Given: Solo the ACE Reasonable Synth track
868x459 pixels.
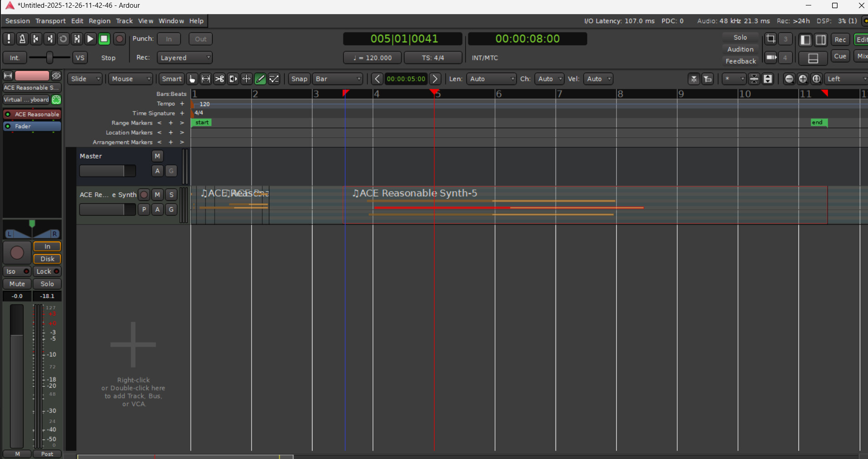Looking at the screenshot, I should 171,195.
